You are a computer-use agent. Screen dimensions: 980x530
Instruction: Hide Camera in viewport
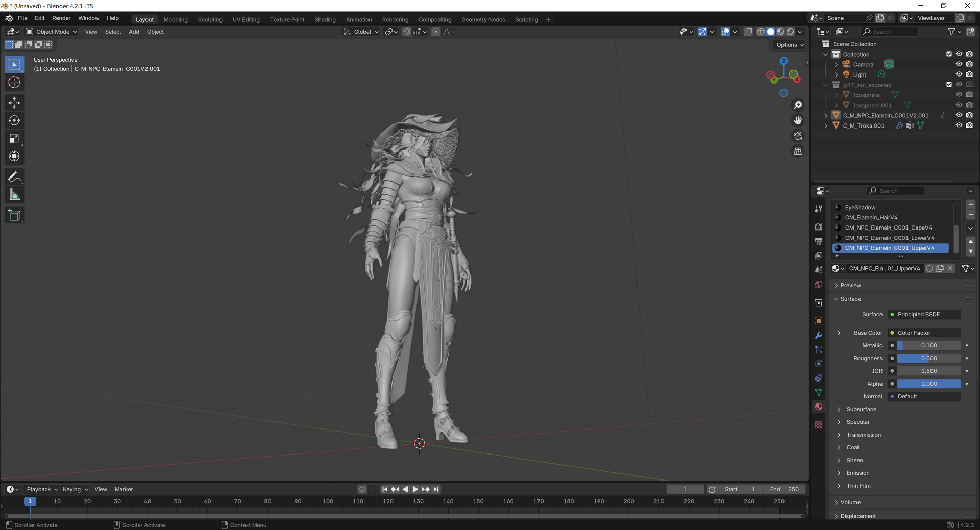point(959,64)
